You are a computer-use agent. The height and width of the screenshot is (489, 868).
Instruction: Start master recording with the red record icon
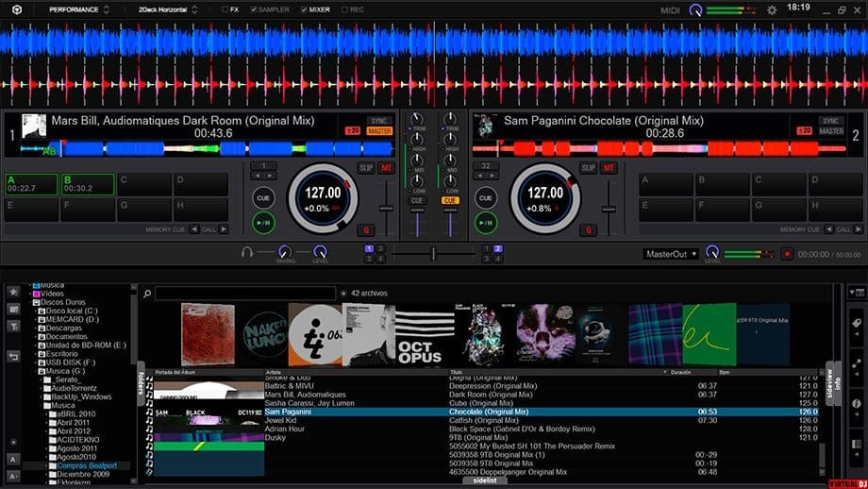pyautogui.click(x=787, y=254)
